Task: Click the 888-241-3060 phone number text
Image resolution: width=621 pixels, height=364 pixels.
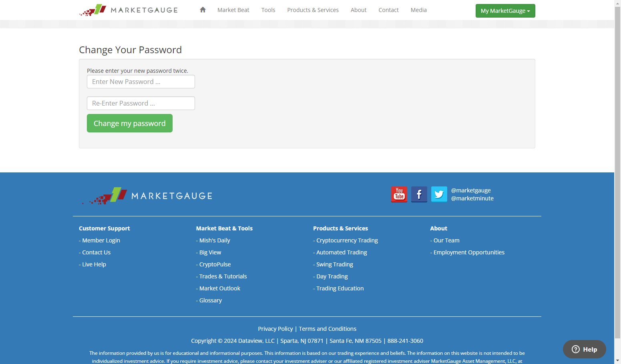Action: coord(405,341)
